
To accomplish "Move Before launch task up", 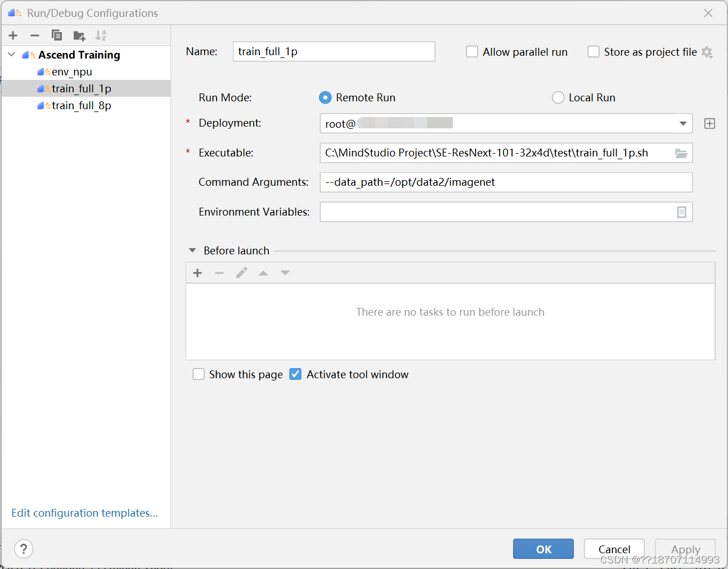I will point(263,273).
